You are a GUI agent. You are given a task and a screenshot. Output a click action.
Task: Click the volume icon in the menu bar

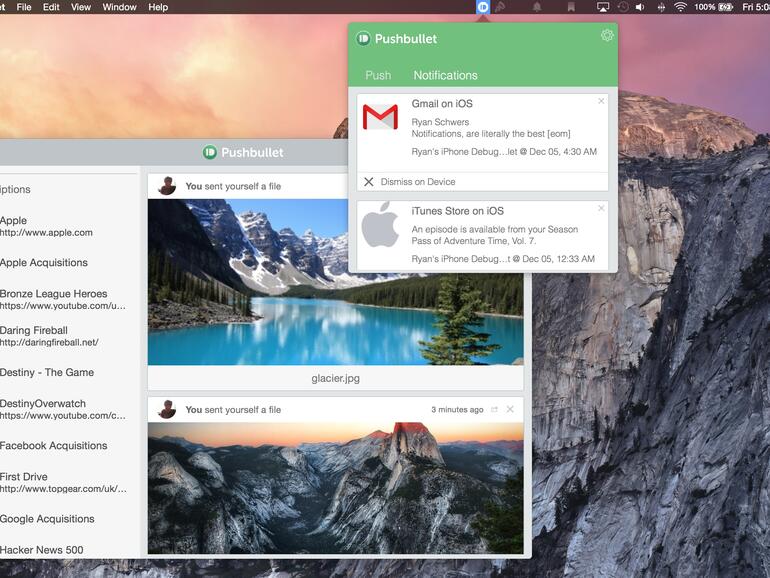pyautogui.click(x=640, y=7)
